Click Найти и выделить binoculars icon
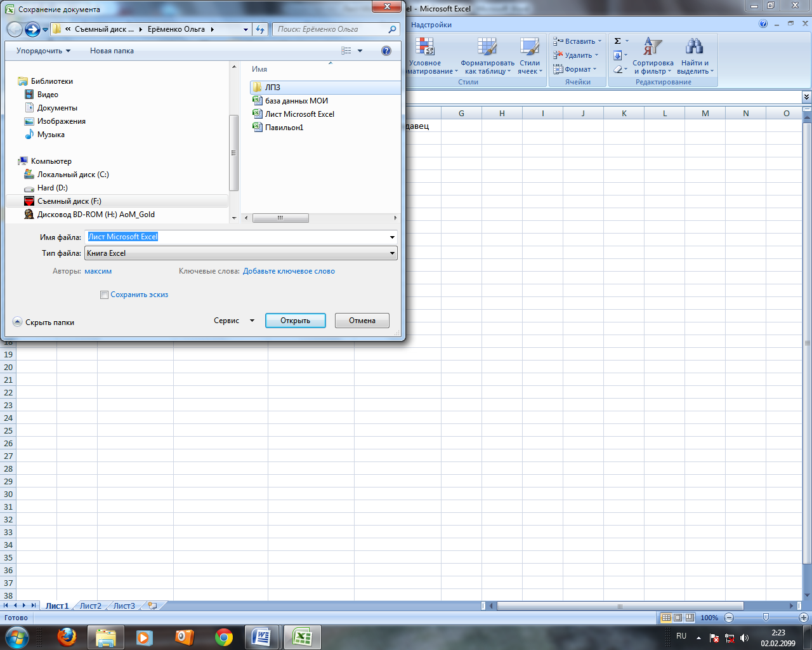The width and height of the screenshot is (812, 650). (x=695, y=46)
